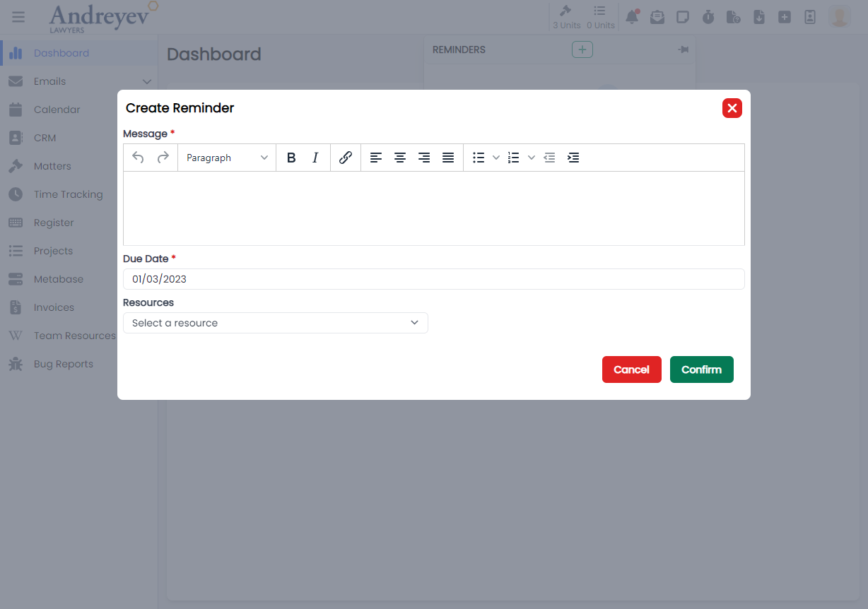Increase indent in message editor

tap(573, 158)
